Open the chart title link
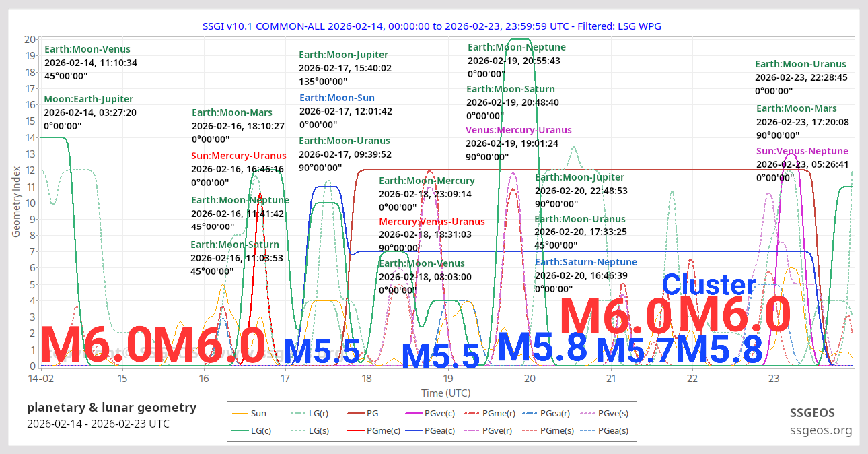The image size is (868, 454). click(434, 26)
